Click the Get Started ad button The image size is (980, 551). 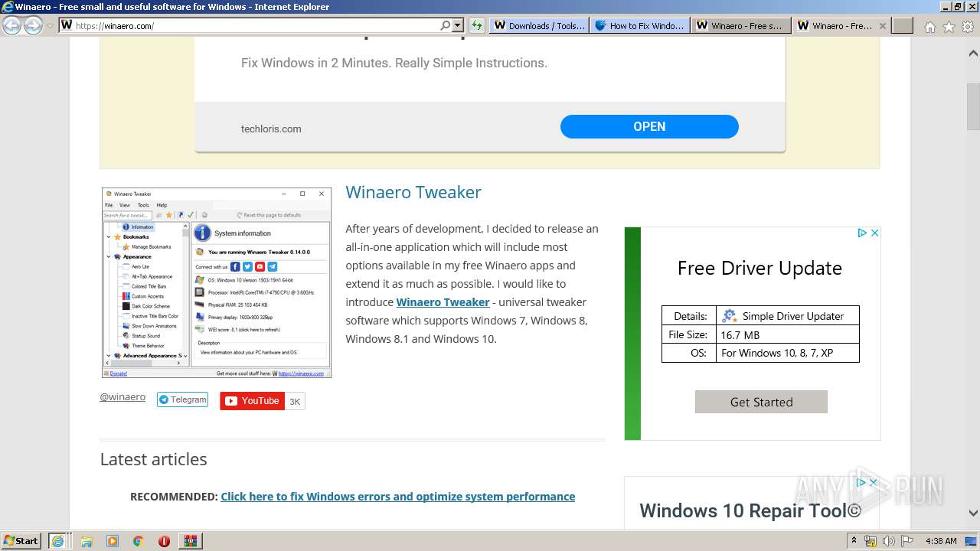coord(761,402)
